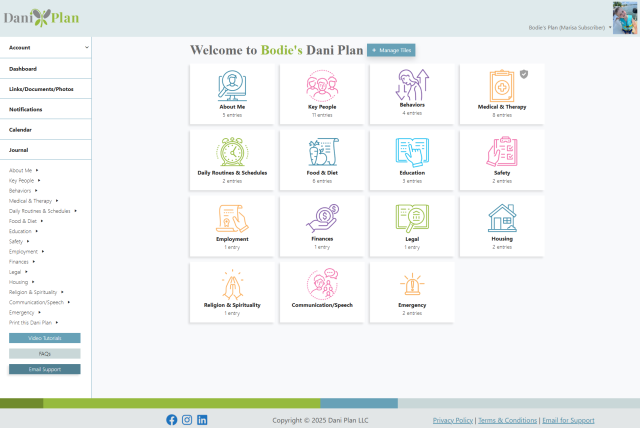
Task: Open the Privacy Policy footer link
Action: (452, 420)
